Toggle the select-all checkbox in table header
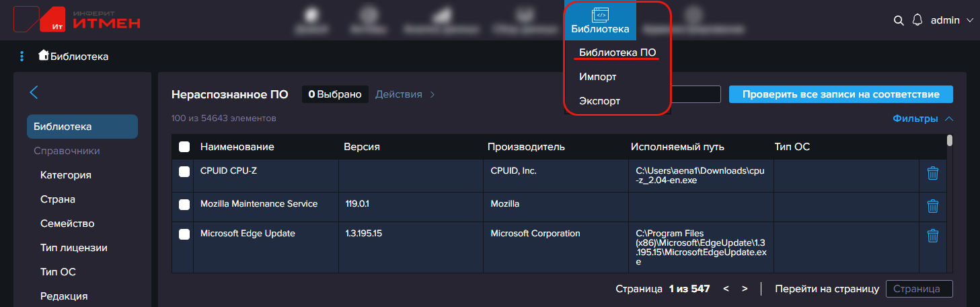The width and height of the screenshot is (980, 307). [x=184, y=147]
